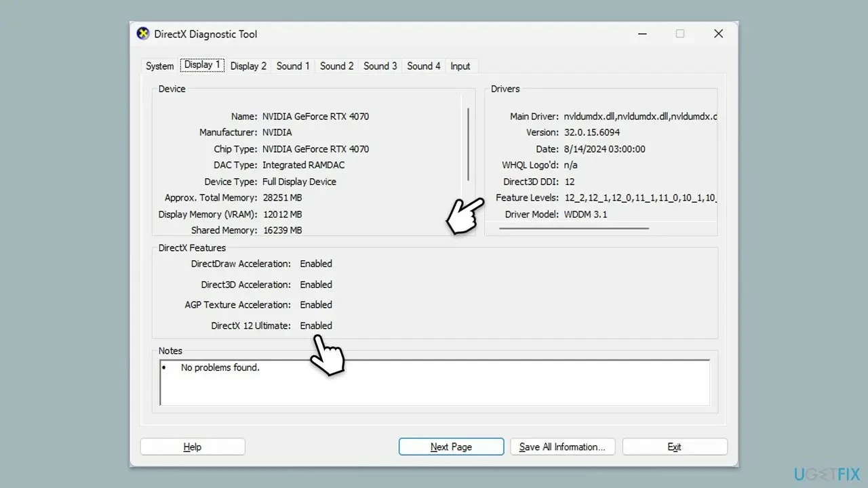Click Save All Information button
The image size is (868, 488).
(x=562, y=447)
